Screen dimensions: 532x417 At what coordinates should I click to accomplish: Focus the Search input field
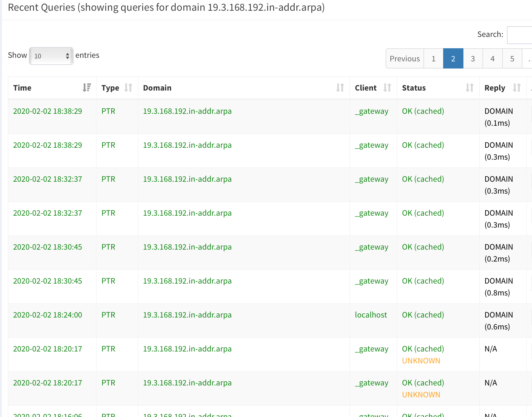[519, 35]
